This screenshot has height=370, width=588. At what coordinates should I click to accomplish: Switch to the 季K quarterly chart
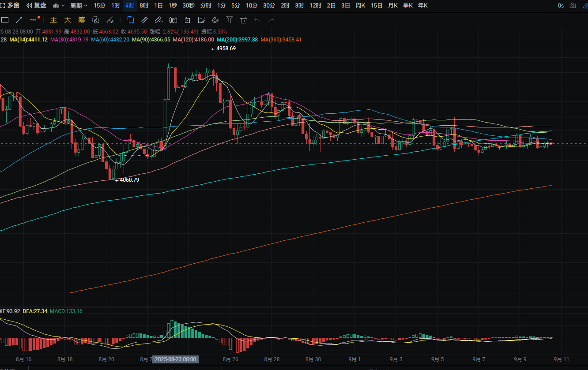point(408,6)
